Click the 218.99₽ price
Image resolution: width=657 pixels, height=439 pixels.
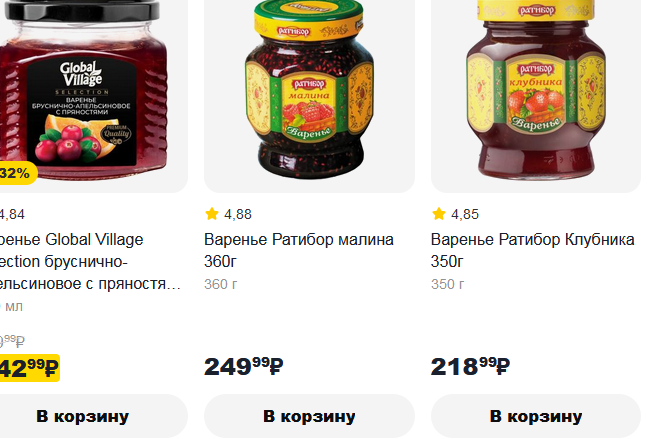pos(471,367)
